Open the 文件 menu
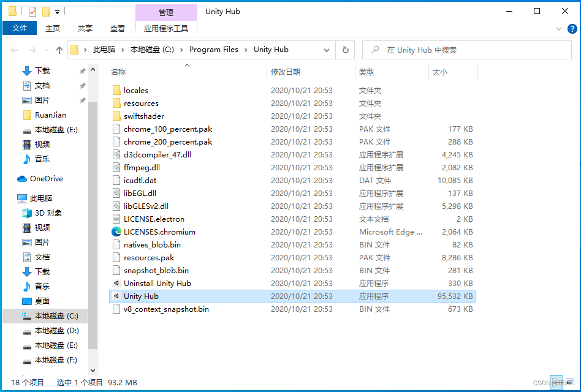Image resolution: width=581 pixels, height=392 pixels. click(x=20, y=28)
